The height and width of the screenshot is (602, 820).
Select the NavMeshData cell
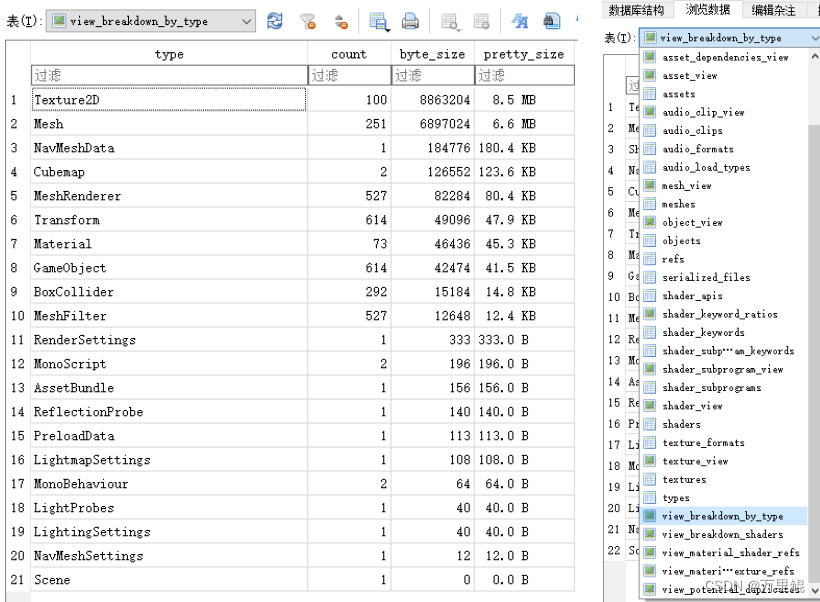point(169,147)
